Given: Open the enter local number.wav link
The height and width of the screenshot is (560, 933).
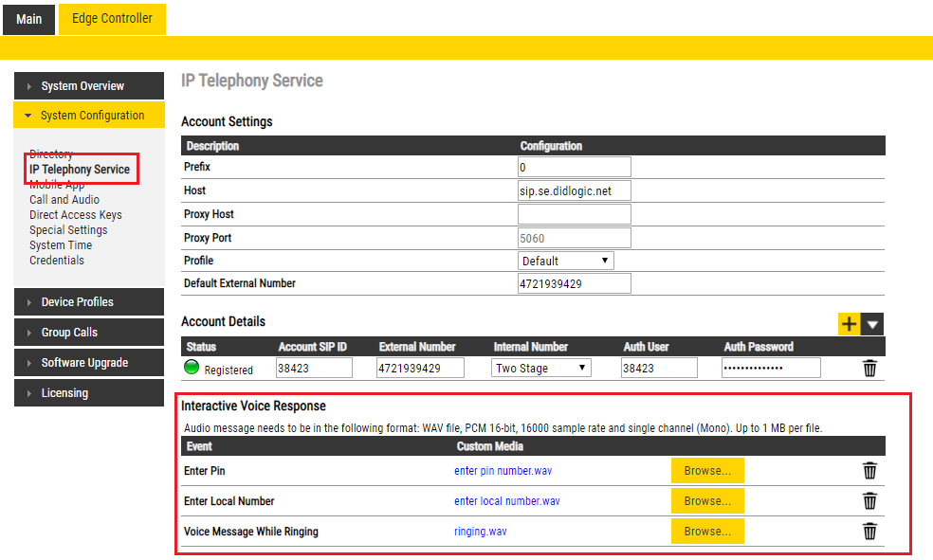Looking at the screenshot, I should [507, 501].
